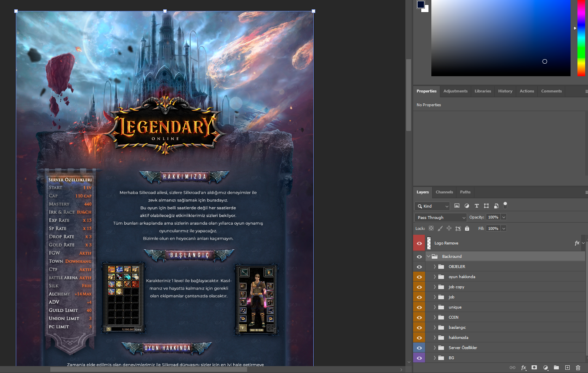Lock transparent pixels icon
This screenshot has width=588, height=373.
pyautogui.click(x=431, y=228)
